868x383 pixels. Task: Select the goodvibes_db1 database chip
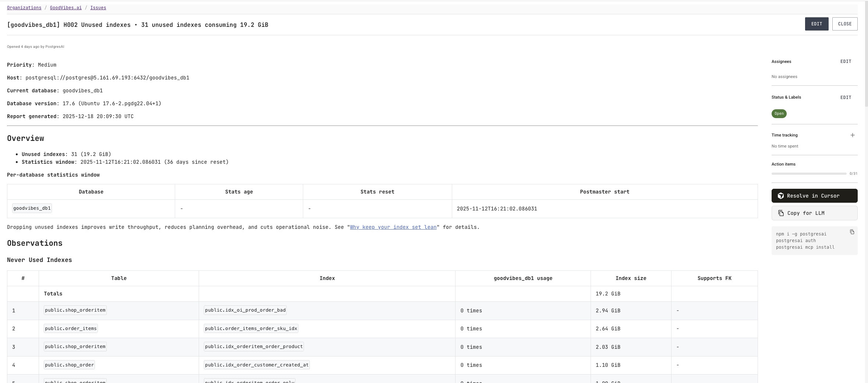coord(32,208)
